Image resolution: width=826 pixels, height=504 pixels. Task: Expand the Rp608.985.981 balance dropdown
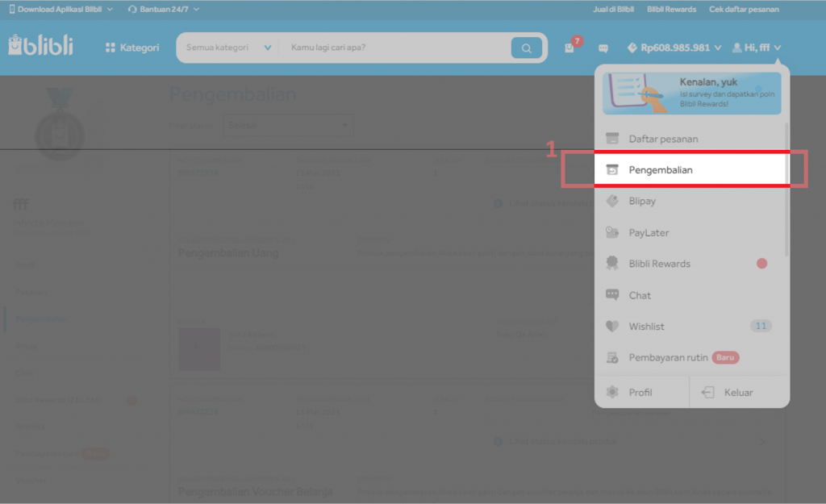674,48
